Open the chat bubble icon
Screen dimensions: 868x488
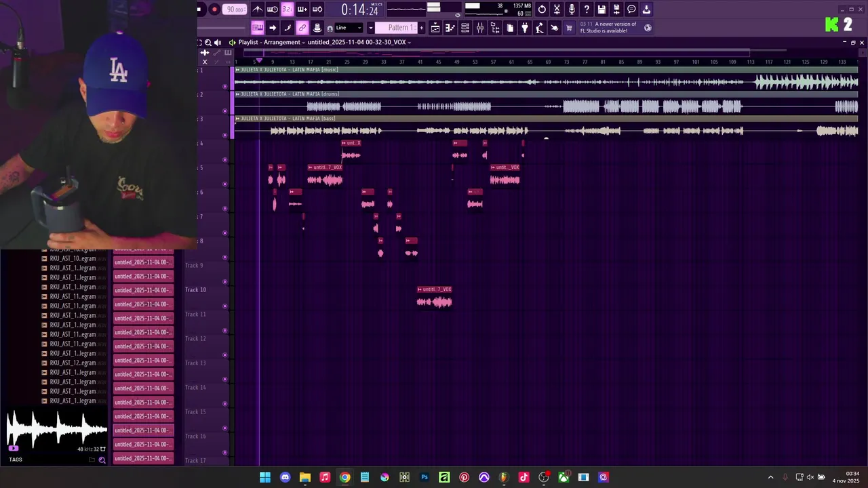click(x=631, y=9)
